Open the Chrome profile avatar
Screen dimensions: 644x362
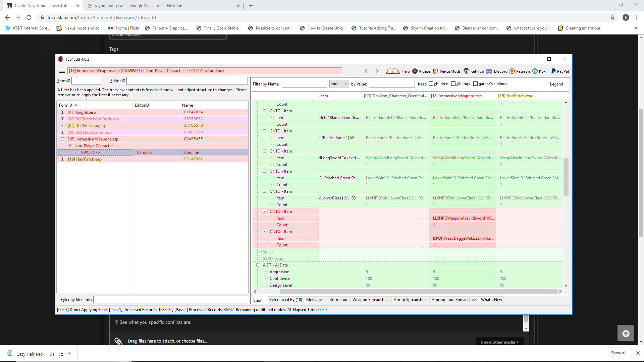point(626,17)
